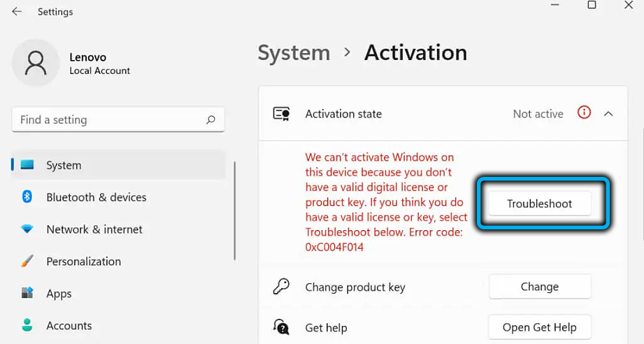Viewport: 644px width, 344px height.
Task: Click the Change product key icon
Action: 281,287
